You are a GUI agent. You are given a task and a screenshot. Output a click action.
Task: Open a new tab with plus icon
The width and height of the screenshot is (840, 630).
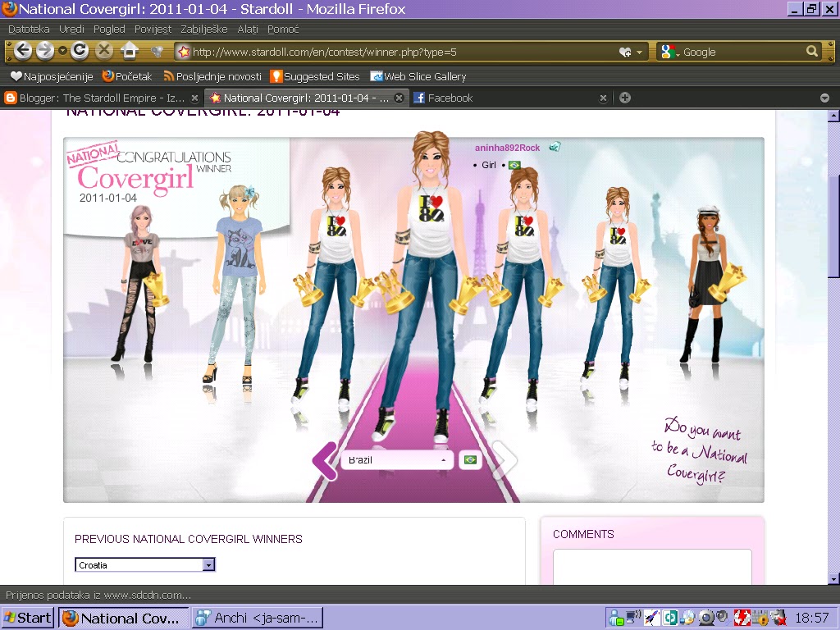(624, 98)
